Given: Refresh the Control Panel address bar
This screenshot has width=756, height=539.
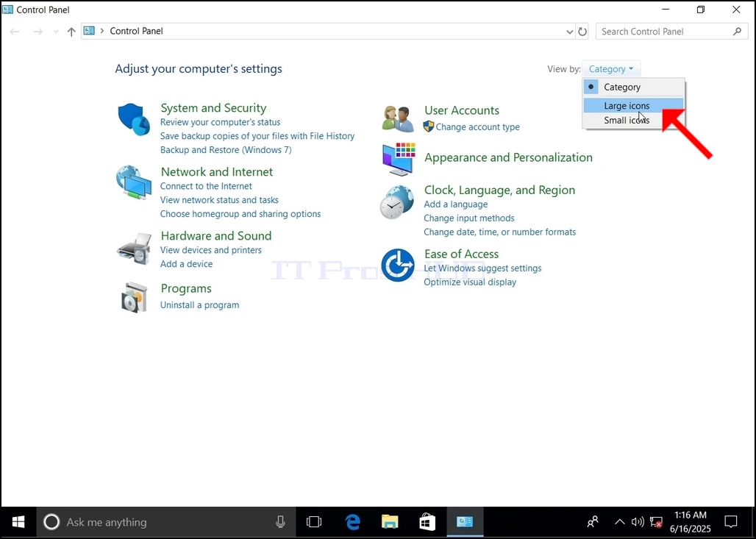Looking at the screenshot, I should [582, 32].
